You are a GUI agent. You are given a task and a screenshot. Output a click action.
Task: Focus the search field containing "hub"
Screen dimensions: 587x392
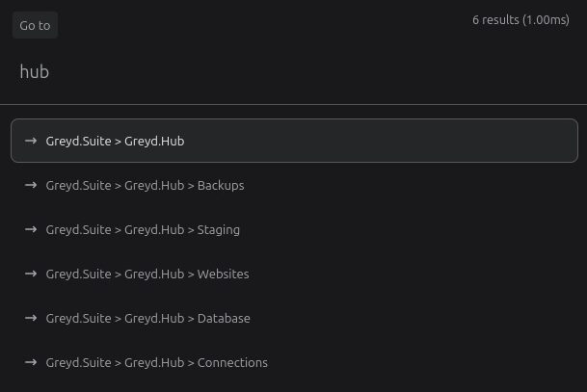[x=289, y=72]
